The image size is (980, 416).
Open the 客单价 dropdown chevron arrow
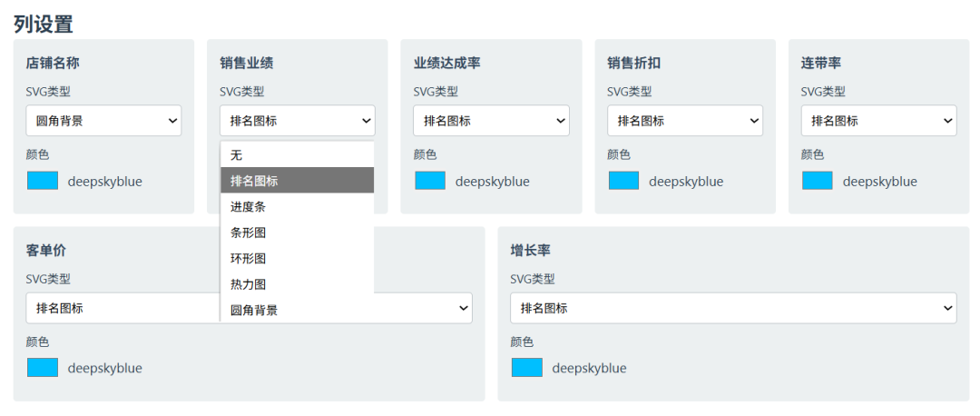[464, 308]
